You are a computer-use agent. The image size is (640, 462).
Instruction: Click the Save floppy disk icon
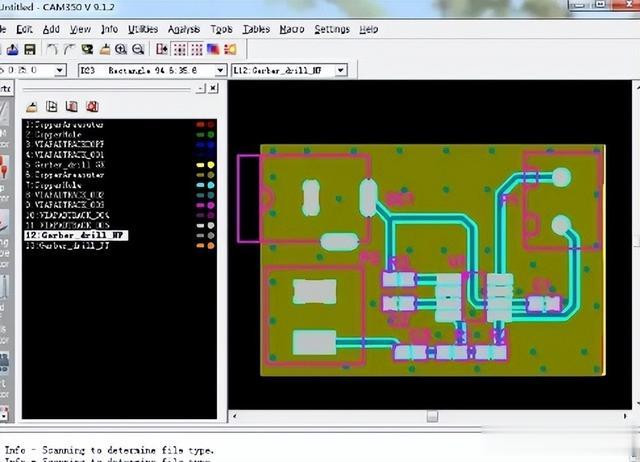(x=30, y=49)
